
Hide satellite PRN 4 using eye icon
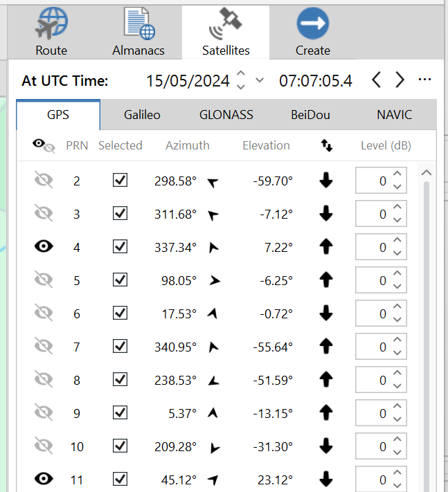tap(44, 247)
